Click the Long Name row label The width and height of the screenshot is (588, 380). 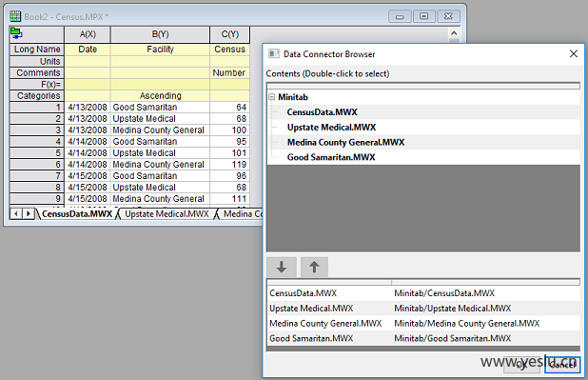pos(37,50)
